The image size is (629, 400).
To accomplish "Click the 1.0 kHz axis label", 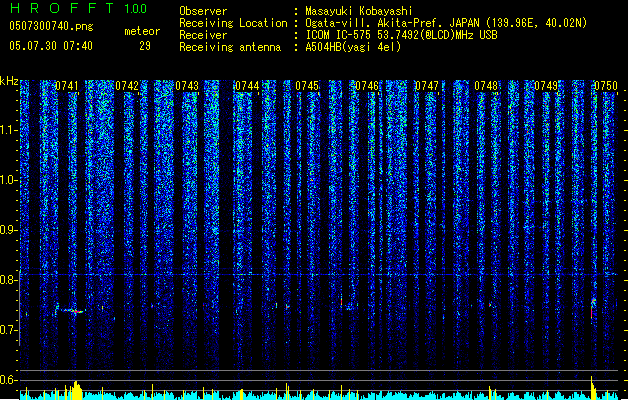I will [9, 180].
